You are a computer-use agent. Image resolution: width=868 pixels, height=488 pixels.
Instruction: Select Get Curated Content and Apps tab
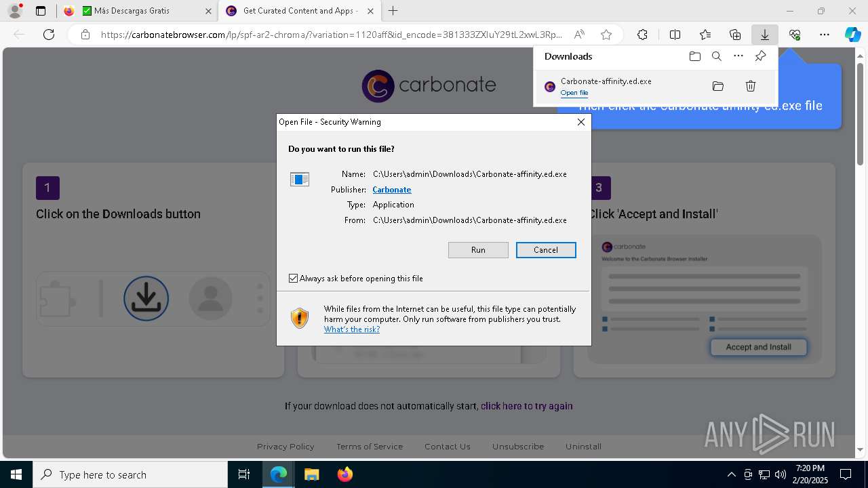pyautogui.click(x=300, y=11)
